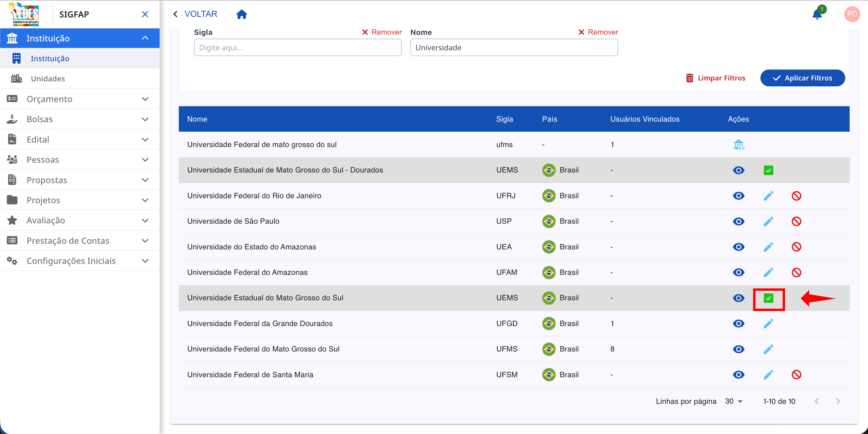Click pencil icon for Universidade Federal de Santa Maria

(768, 375)
